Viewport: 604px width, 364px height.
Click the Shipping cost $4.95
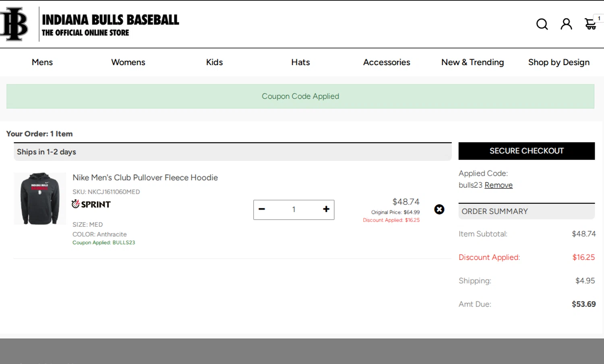(x=585, y=281)
